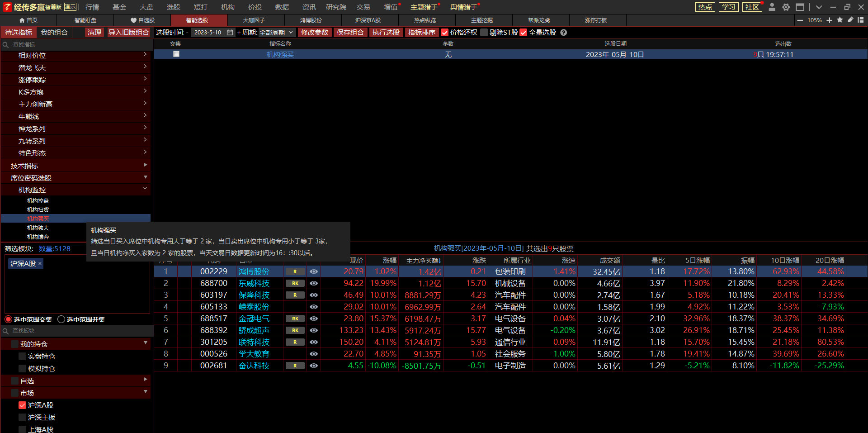
Task: Toggle eye icon for 鸿博股份
Action: 314,271
